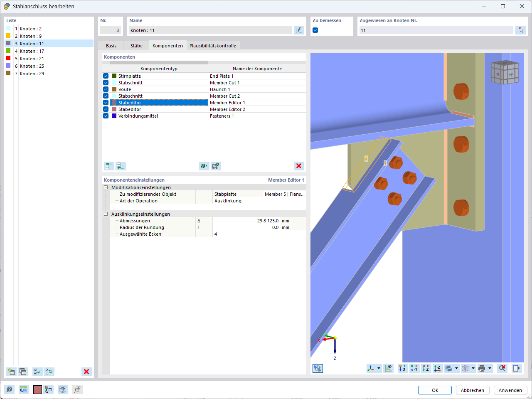Switch to the Basis tab
The height and width of the screenshot is (399, 532).
pyautogui.click(x=111, y=46)
